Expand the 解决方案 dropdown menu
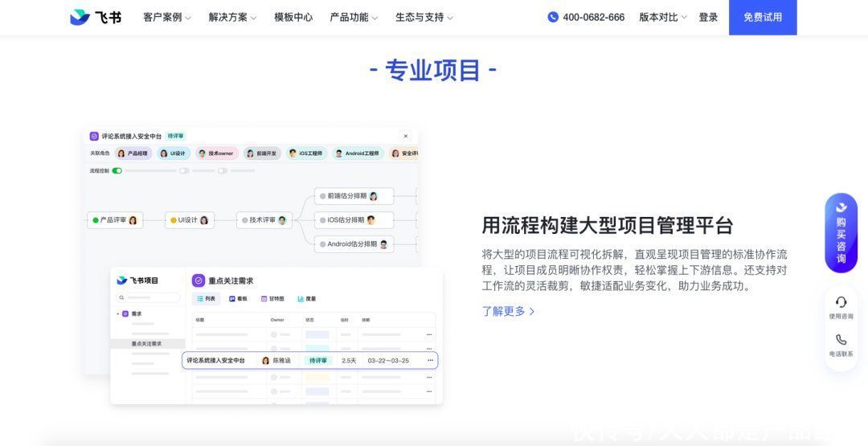The width and height of the screenshot is (868, 446). pyautogui.click(x=232, y=17)
